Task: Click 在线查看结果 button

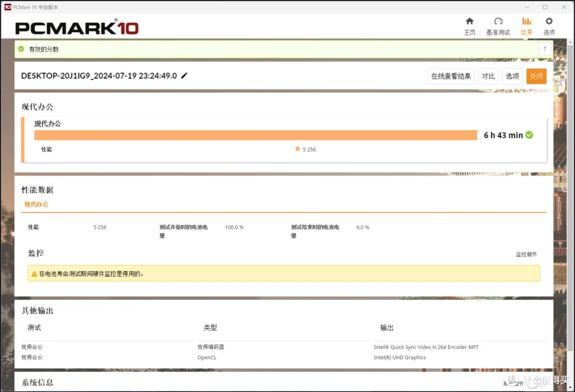Action: click(451, 76)
